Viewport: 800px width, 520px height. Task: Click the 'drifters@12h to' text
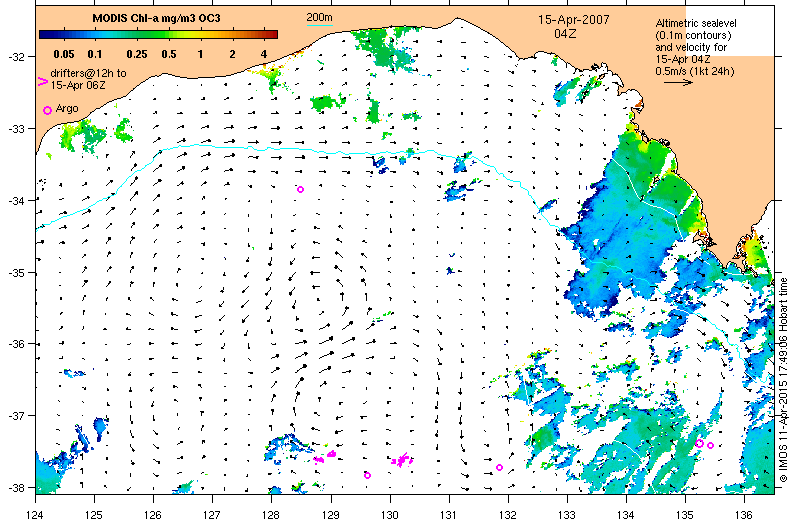(88, 73)
